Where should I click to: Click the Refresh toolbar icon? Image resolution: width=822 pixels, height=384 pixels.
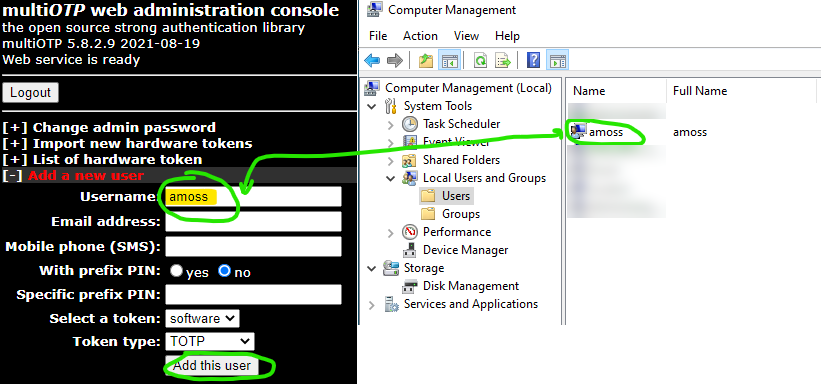click(x=480, y=61)
